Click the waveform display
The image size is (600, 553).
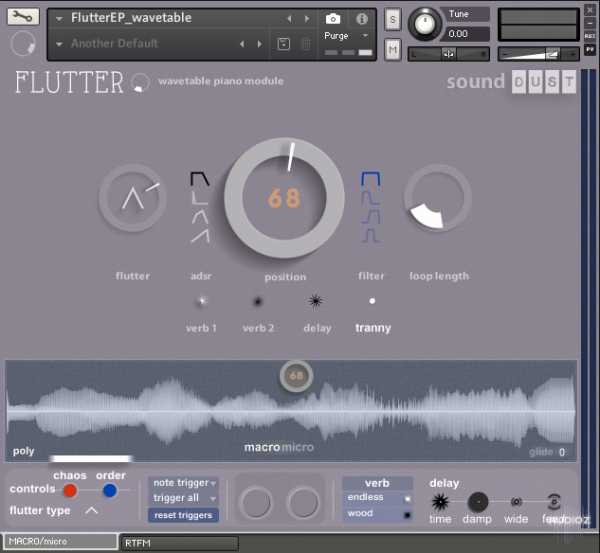tap(291, 410)
